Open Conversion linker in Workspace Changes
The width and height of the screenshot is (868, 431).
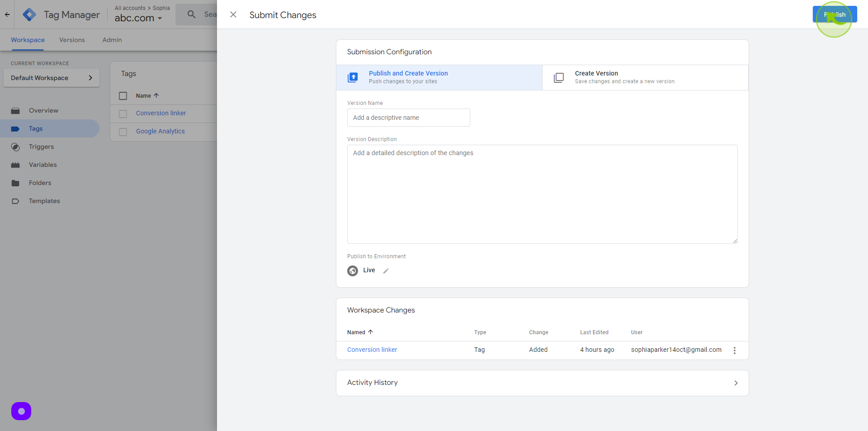[x=372, y=350]
